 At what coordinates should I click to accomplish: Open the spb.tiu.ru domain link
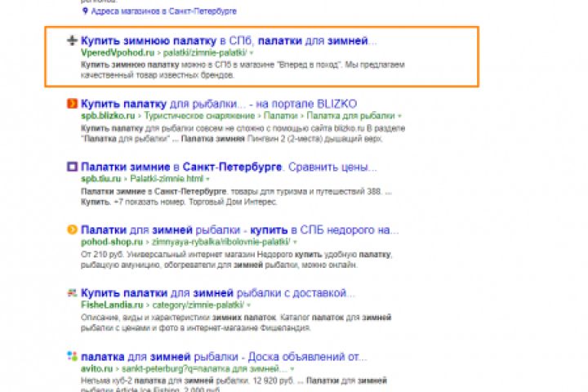pyautogui.click(x=101, y=179)
